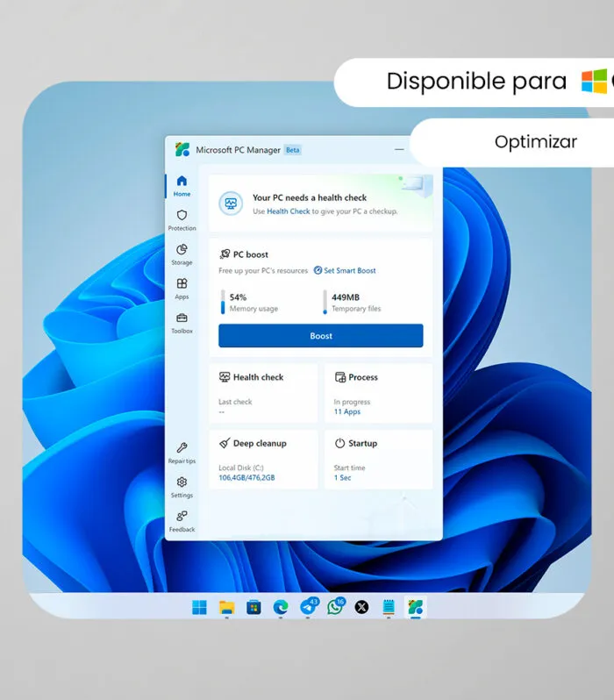Click the Microsoft PC Manager logo in title bar

[182, 149]
